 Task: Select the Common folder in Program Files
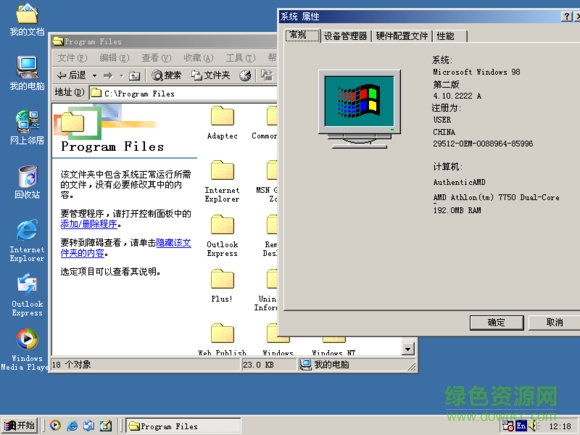[264, 123]
